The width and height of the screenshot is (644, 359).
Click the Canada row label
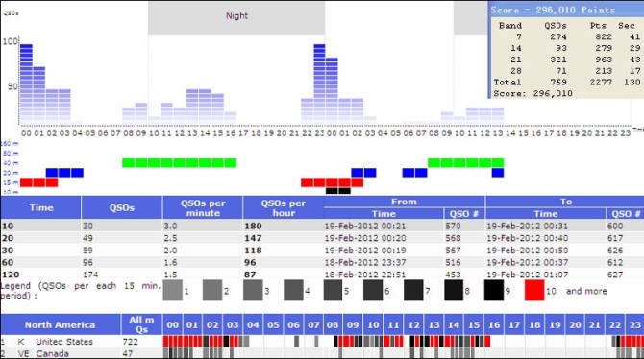tap(52, 353)
